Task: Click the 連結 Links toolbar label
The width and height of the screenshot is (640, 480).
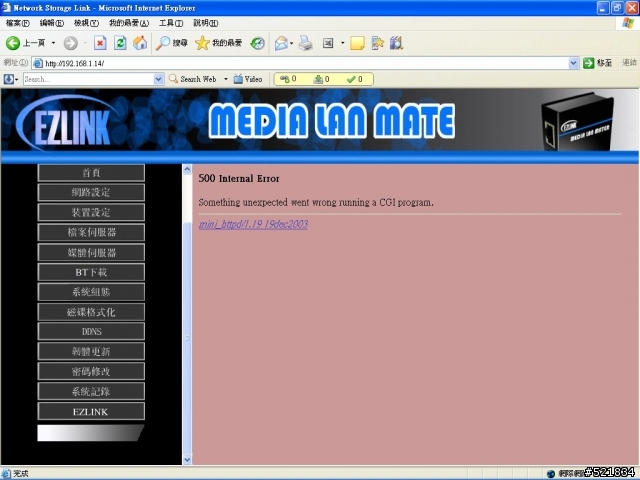Action: 629,63
